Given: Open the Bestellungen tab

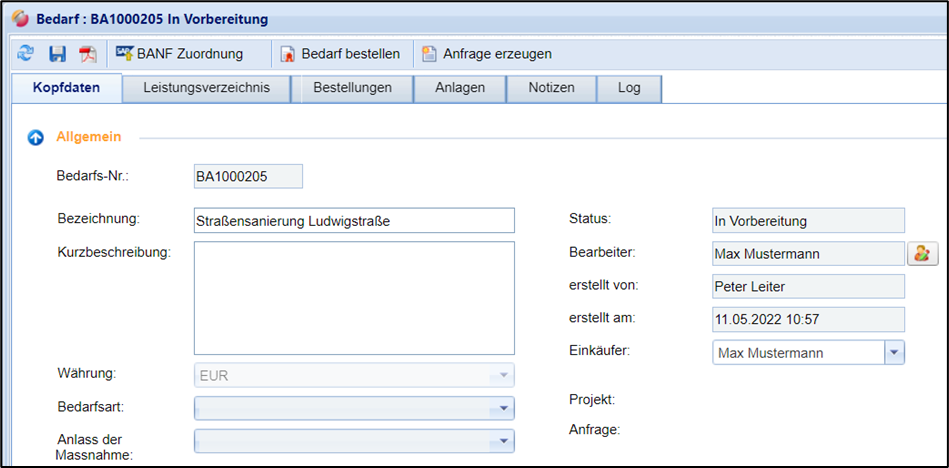Looking at the screenshot, I should (x=352, y=88).
